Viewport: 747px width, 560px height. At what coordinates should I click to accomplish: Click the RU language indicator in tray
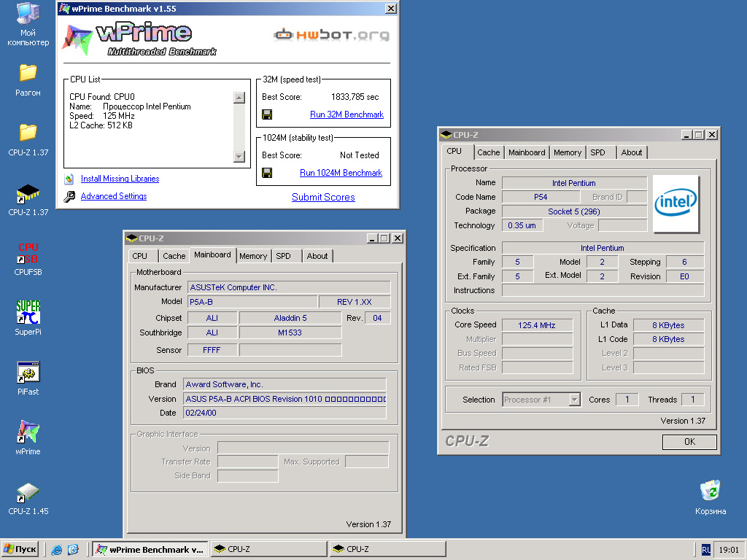[x=705, y=550]
